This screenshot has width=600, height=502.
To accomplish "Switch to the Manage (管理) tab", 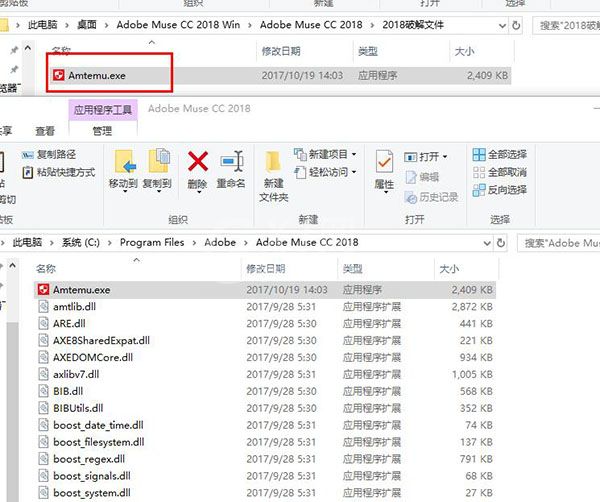I will pyautogui.click(x=103, y=131).
